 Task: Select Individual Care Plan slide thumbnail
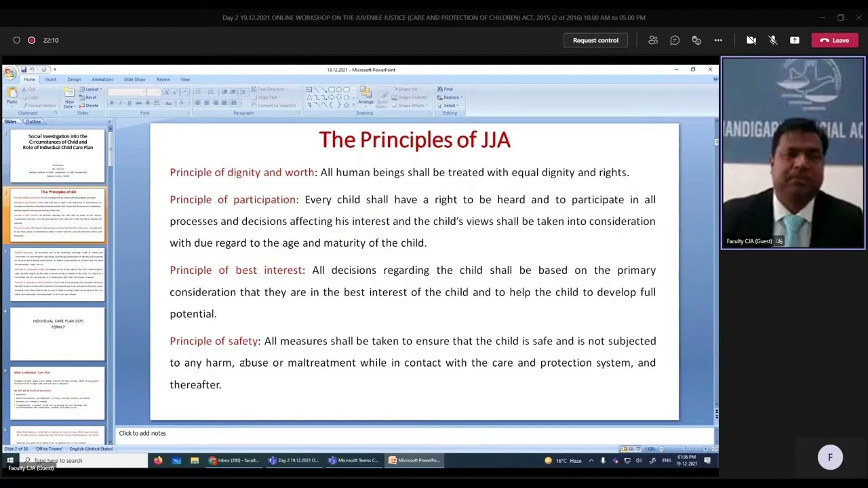point(58,334)
